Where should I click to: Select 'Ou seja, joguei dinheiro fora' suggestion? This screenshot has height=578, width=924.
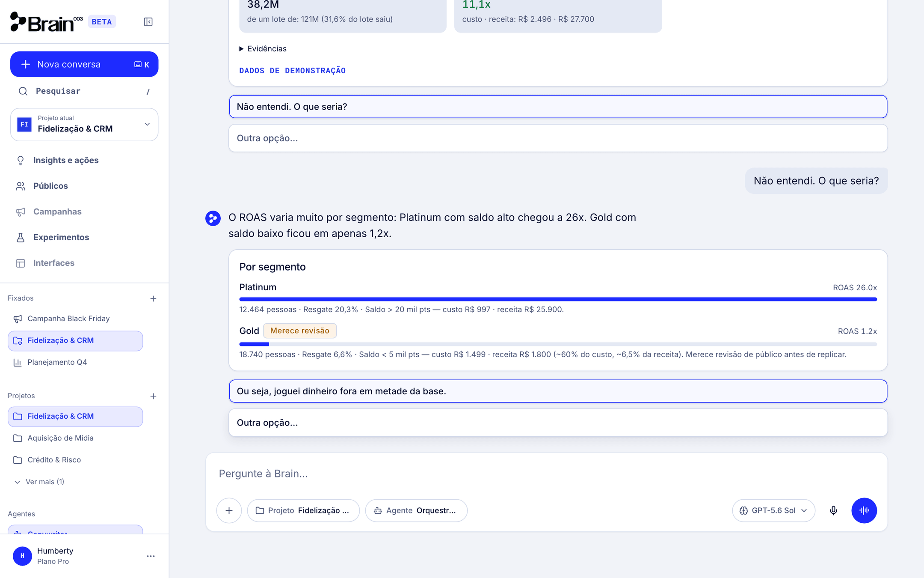[x=558, y=391]
